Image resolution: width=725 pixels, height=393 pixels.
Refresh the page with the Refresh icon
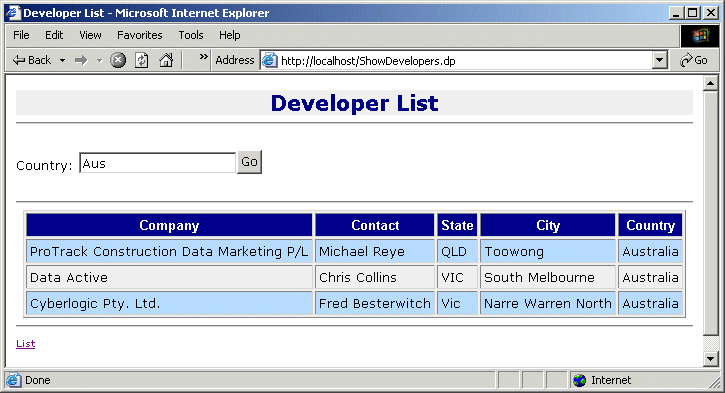click(x=141, y=60)
